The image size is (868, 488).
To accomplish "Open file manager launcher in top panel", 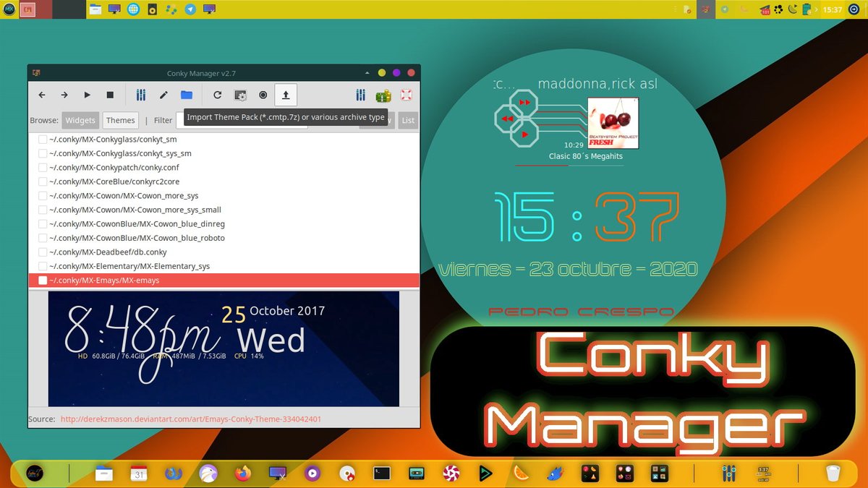I will [95, 9].
